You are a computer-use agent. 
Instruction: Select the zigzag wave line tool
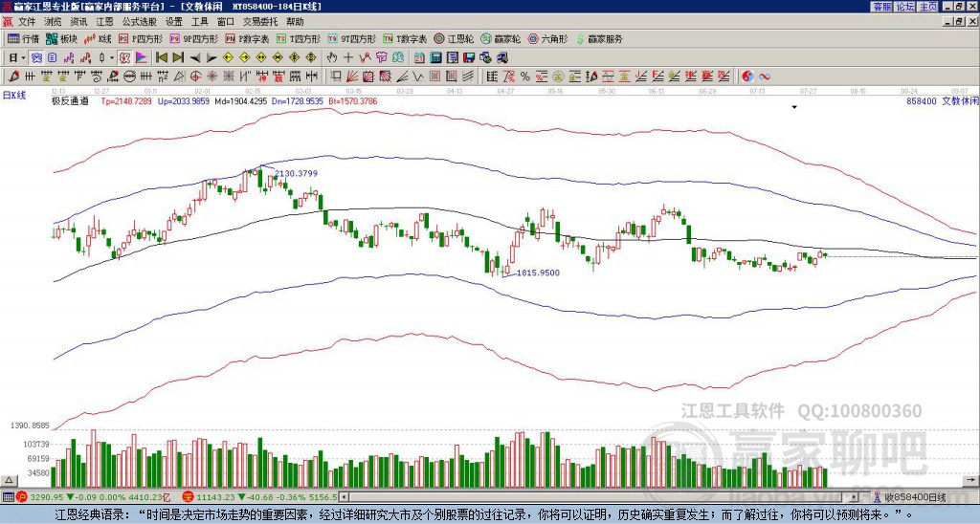coord(417,76)
